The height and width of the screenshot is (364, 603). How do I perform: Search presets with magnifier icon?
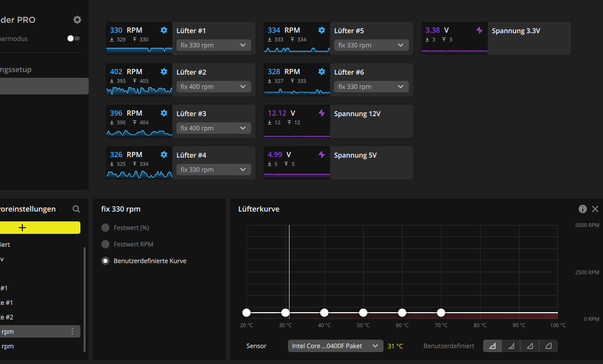76,209
